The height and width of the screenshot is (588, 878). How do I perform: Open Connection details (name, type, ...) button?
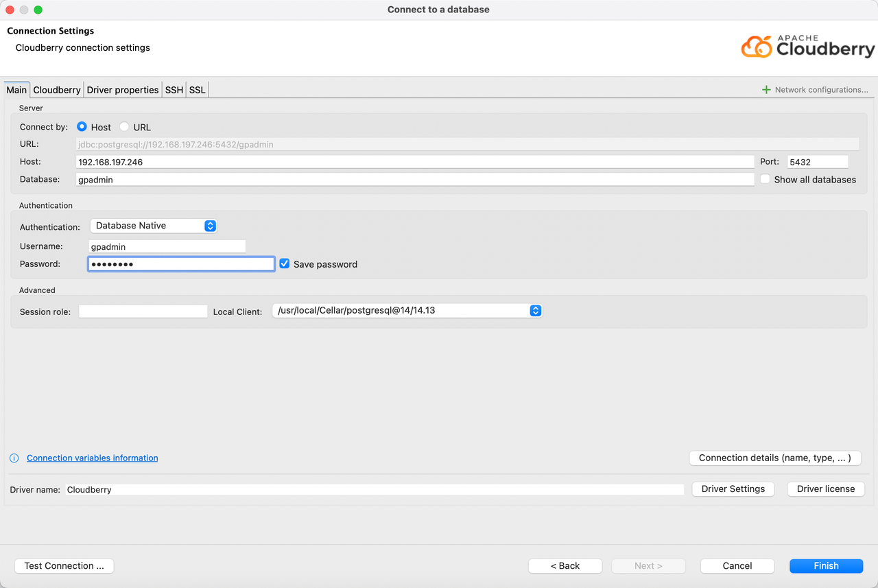click(x=774, y=458)
